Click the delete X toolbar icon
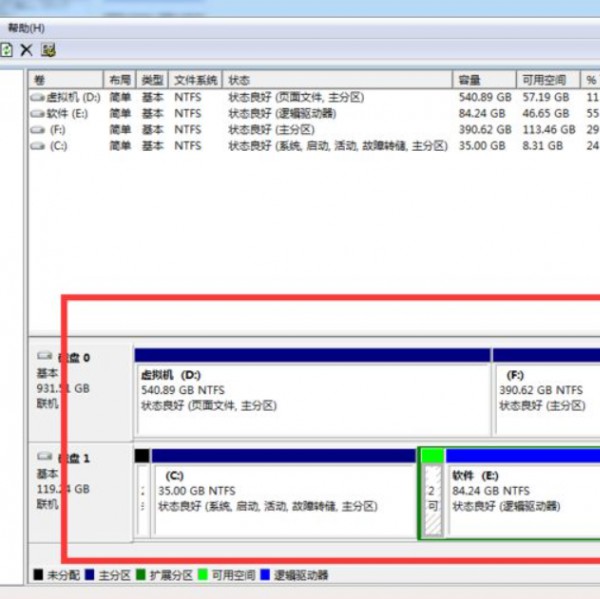The width and height of the screenshot is (600, 599). (26, 50)
